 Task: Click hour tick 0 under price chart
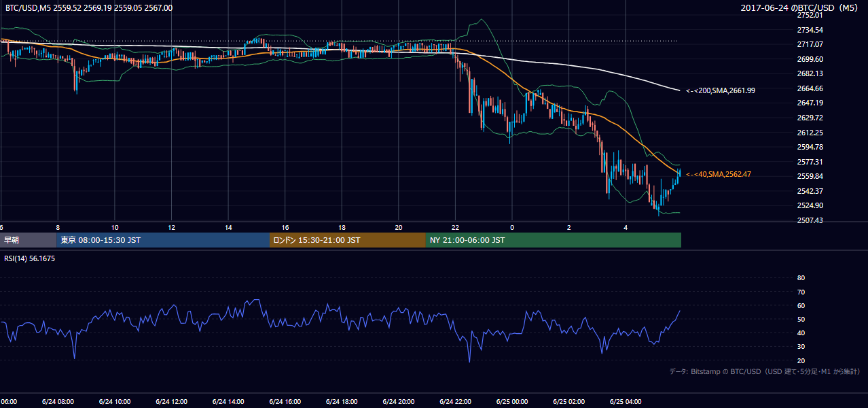[511, 227]
